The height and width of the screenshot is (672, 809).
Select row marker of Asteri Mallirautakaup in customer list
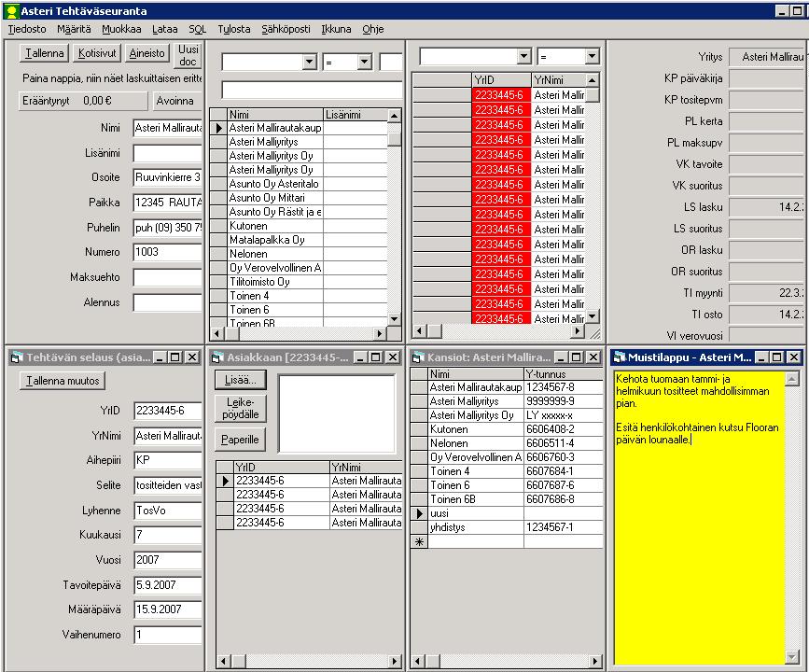(218, 128)
